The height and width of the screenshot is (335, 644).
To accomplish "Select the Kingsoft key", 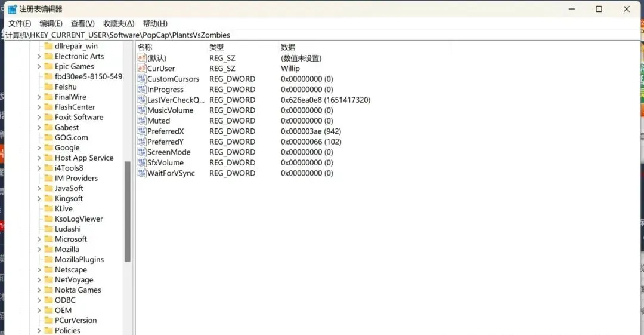I will pyautogui.click(x=69, y=198).
